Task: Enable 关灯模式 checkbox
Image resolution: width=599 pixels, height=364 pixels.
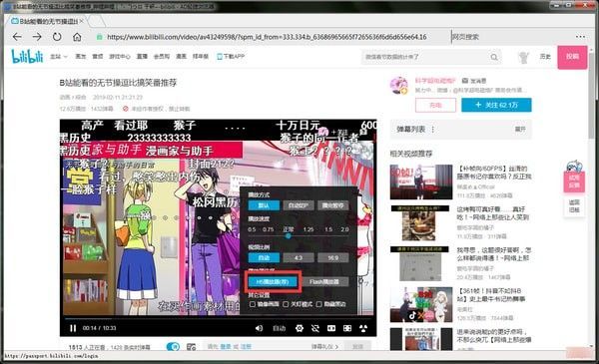Action: click(286, 304)
